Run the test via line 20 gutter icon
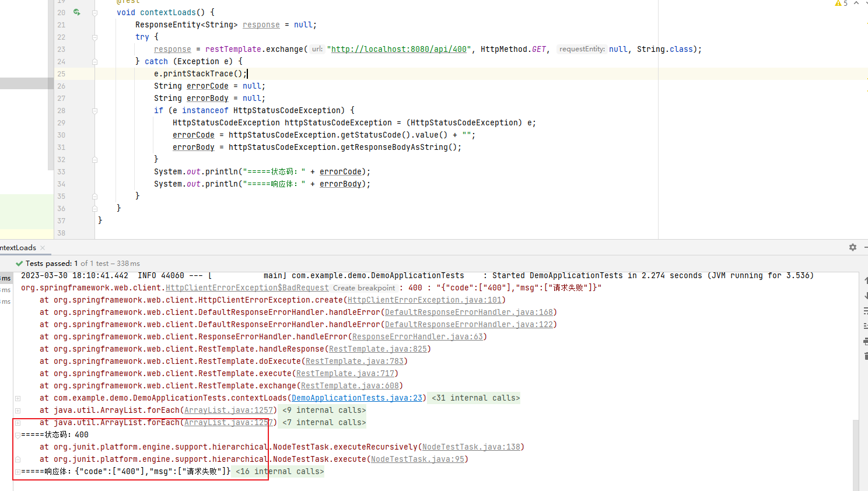868x491 pixels. (x=76, y=12)
